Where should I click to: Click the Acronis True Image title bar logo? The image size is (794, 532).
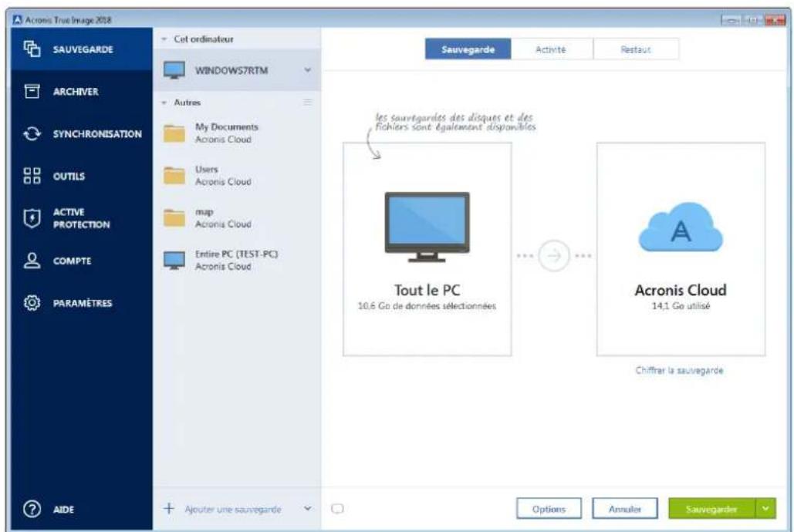[18, 20]
